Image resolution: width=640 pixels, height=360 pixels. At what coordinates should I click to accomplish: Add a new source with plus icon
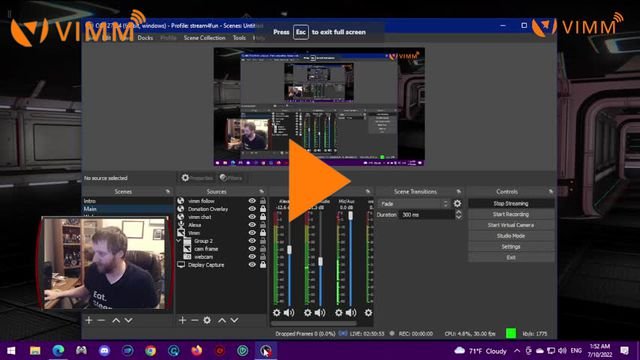182,320
